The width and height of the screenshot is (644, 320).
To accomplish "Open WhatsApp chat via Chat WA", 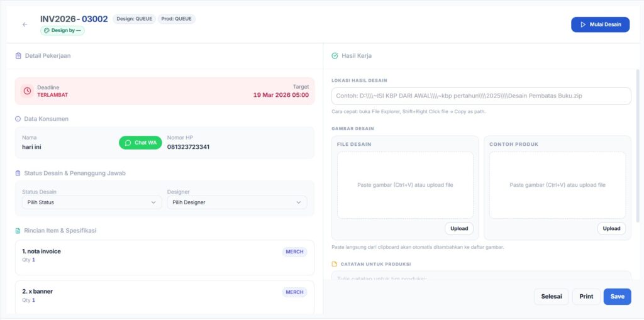I will tap(140, 143).
